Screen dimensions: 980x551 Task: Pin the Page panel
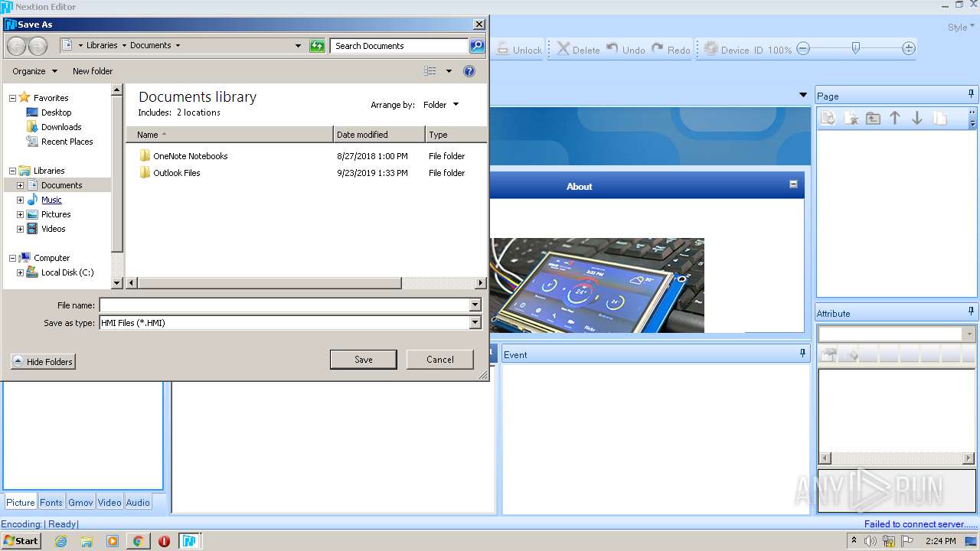click(x=971, y=94)
